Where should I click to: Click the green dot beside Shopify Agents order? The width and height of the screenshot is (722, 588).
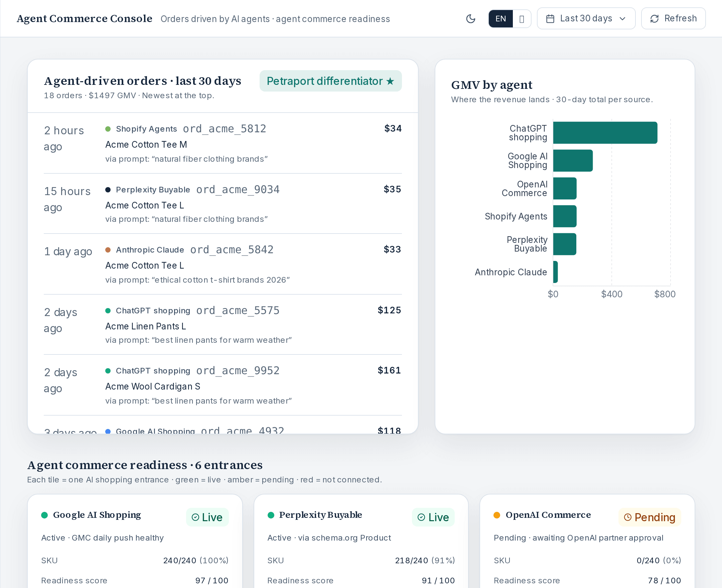(x=108, y=129)
